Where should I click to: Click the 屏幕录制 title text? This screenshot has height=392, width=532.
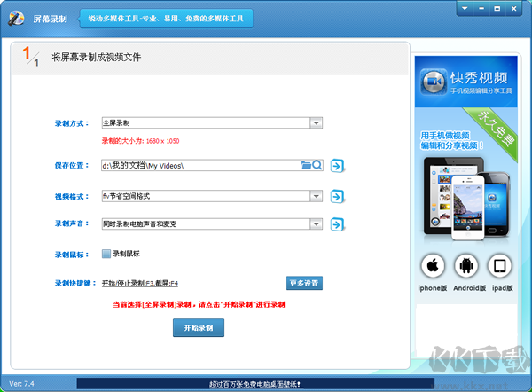(51, 19)
